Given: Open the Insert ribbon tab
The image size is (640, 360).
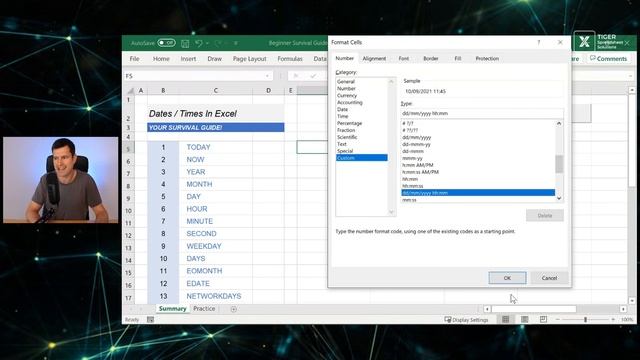Looking at the screenshot, I should pos(188,59).
